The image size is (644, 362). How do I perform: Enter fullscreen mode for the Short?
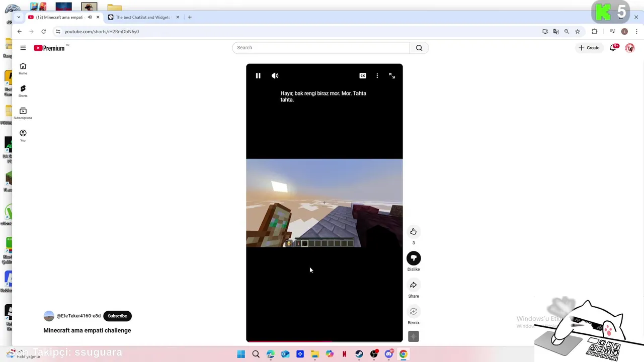pyautogui.click(x=392, y=75)
